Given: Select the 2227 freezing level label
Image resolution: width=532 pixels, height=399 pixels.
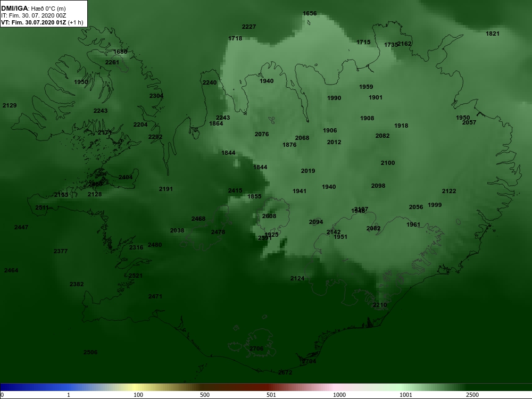Looking at the screenshot, I should [x=248, y=27].
